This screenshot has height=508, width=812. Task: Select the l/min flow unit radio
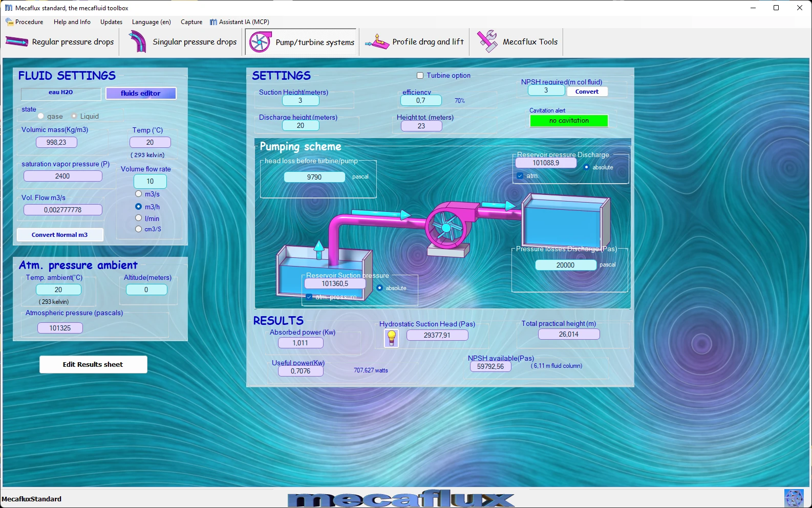138,218
